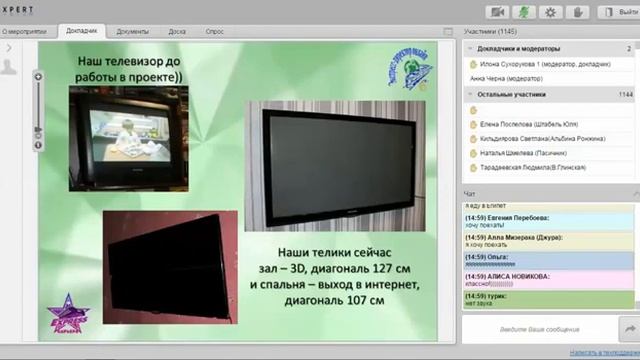Select participant Тарадаевская Людмила
Viewport: 640px width, 360px height.
[549, 167]
